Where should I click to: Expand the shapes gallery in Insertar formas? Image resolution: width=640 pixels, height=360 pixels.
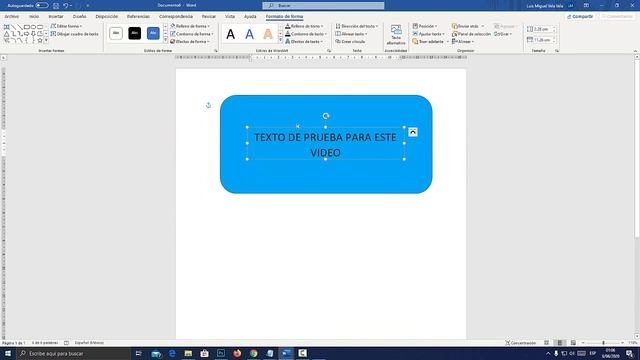tap(46, 40)
